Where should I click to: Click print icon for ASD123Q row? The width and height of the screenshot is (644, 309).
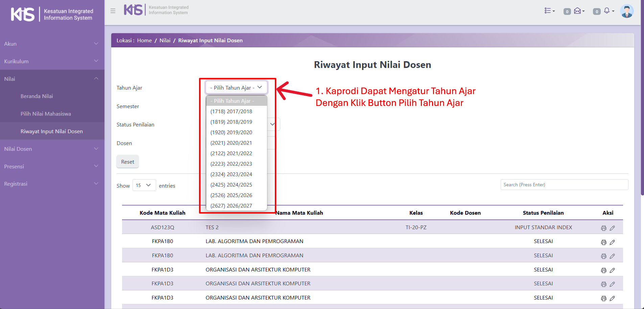point(603,228)
